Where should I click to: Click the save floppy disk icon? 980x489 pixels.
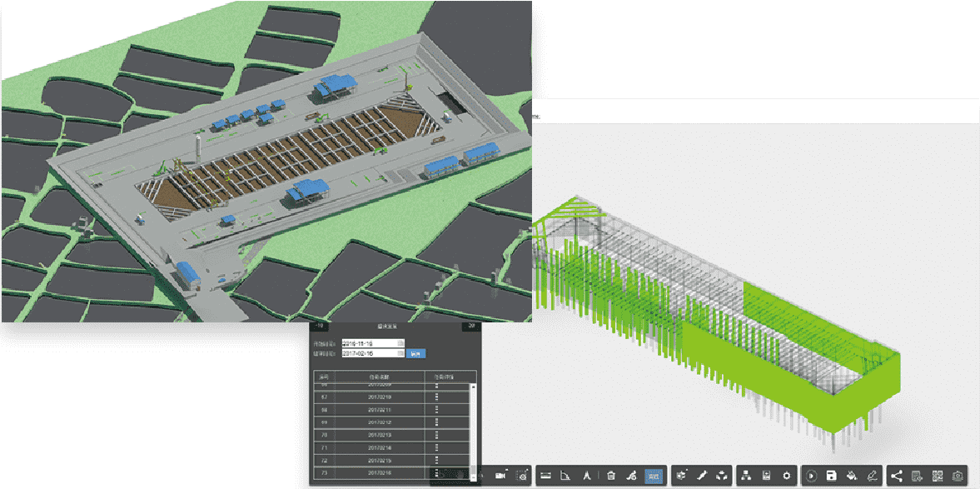tap(831, 476)
